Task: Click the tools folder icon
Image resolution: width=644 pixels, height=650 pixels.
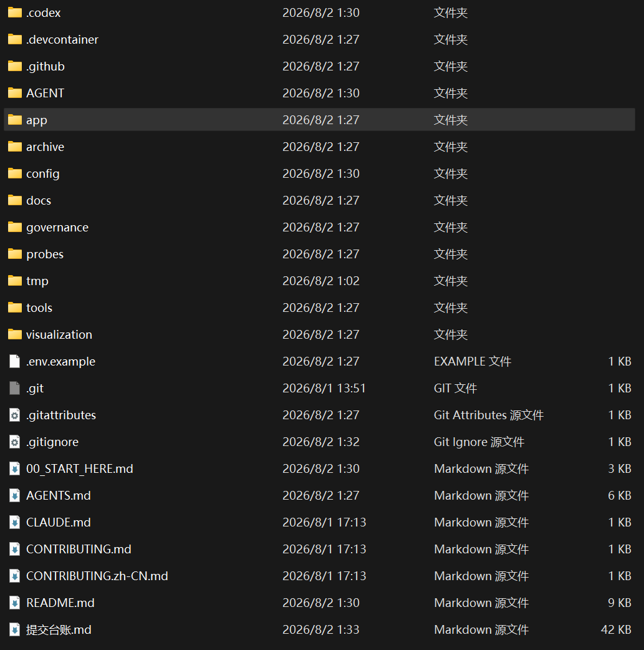Action: (15, 308)
